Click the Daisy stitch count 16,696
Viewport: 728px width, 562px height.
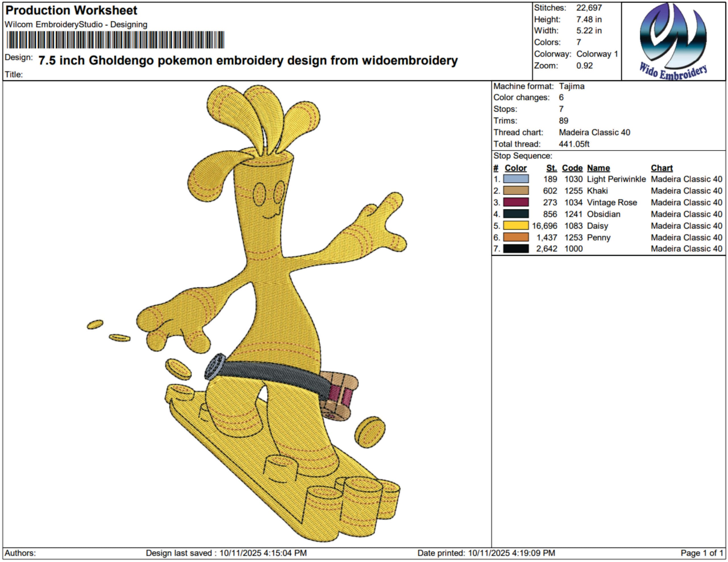544,226
